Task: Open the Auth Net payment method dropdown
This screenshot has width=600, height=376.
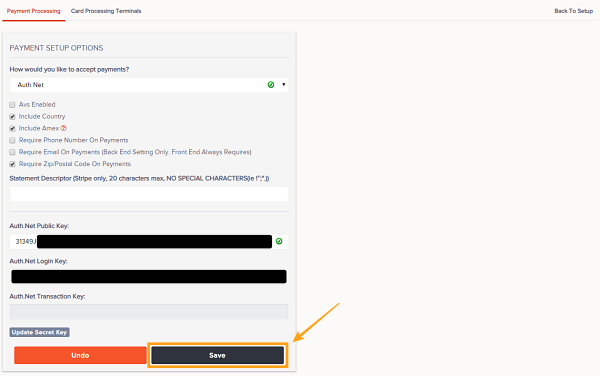Action: coord(149,85)
